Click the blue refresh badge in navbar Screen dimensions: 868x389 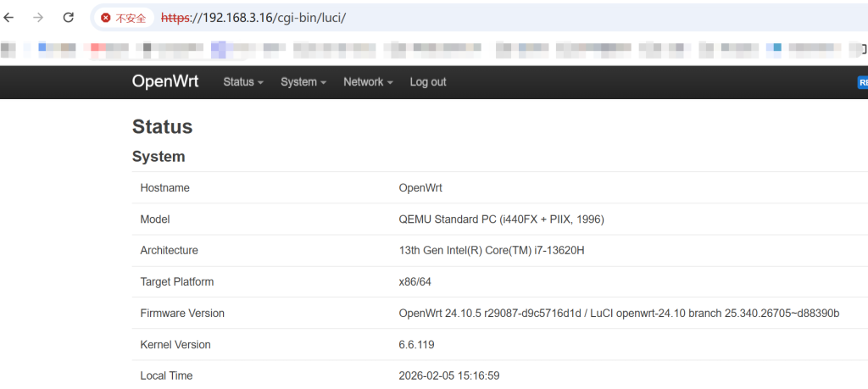pyautogui.click(x=863, y=82)
